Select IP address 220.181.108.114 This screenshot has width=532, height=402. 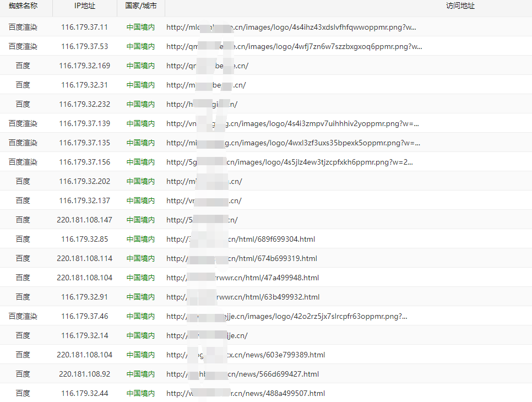84,258
